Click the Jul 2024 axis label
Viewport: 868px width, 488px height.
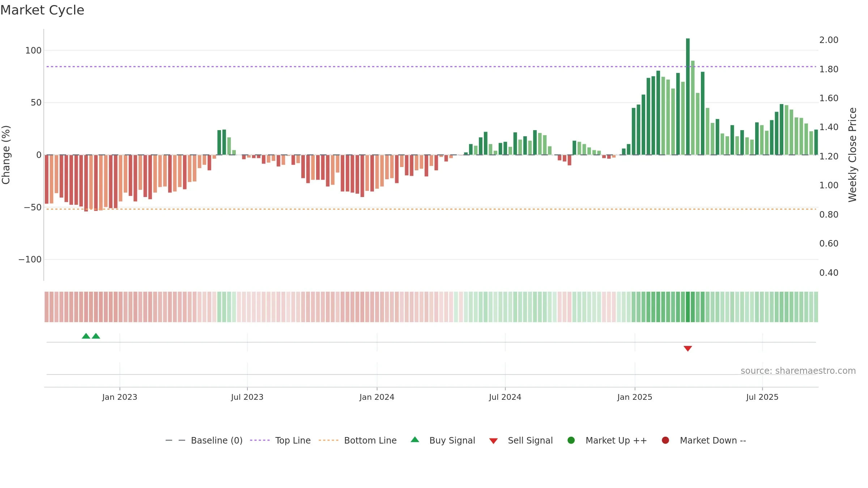coord(505,397)
